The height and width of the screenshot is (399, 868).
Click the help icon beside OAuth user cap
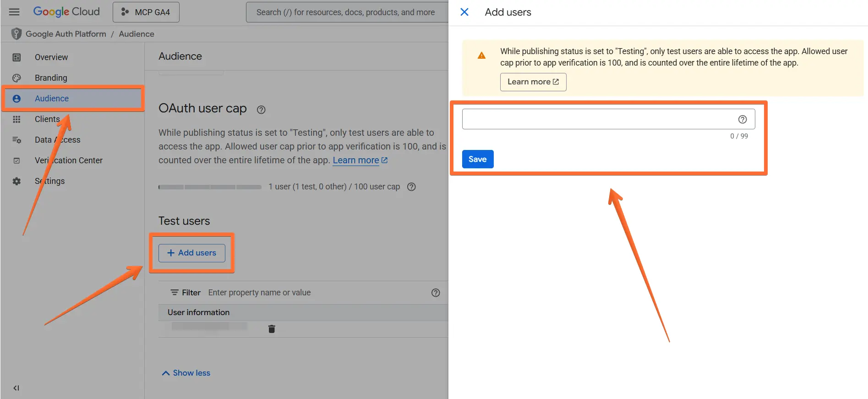[x=261, y=110]
